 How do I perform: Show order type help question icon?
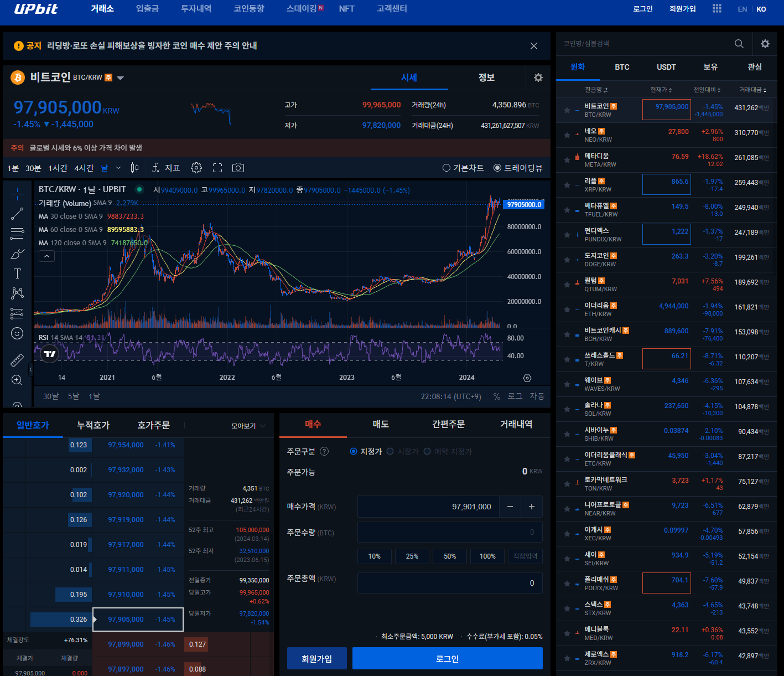(324, 451)
